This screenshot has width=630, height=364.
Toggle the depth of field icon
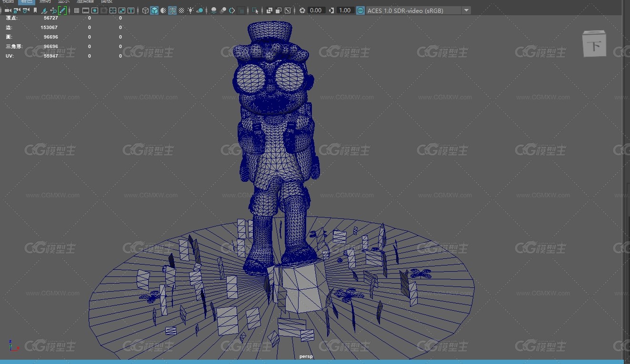pyautogui.click(x=241, y=10)
